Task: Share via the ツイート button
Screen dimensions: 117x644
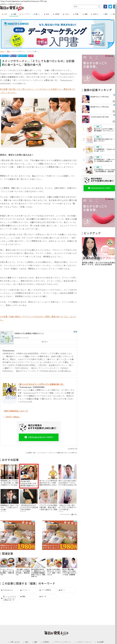Action: pos(4,56)
